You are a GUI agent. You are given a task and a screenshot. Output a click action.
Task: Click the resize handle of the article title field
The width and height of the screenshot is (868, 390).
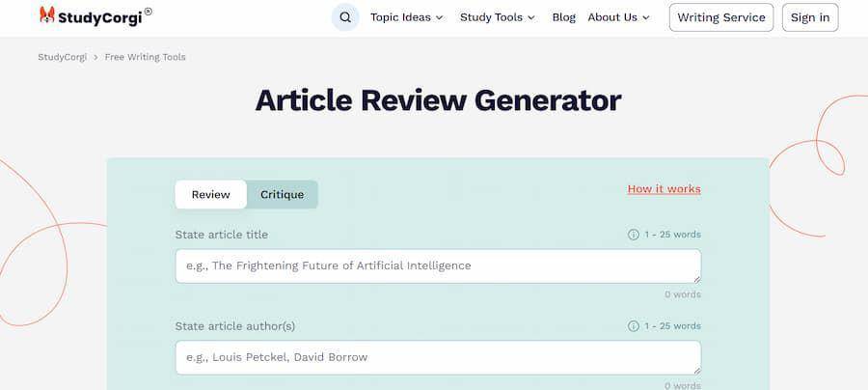(x=696, y=279)
